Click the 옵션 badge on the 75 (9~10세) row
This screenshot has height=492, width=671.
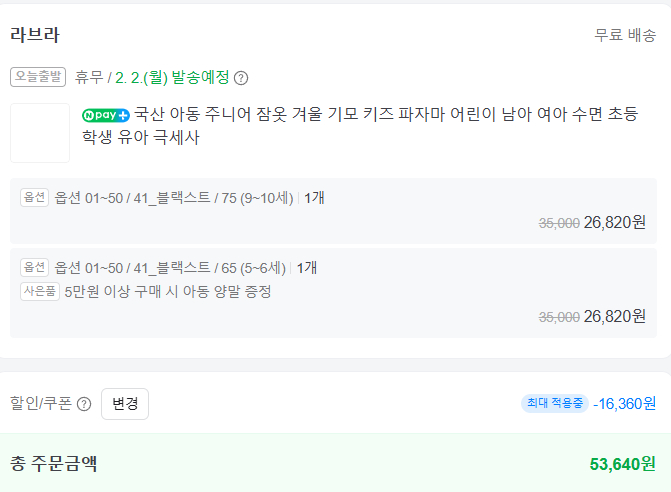pyautogui.click(x=34, y=197)
